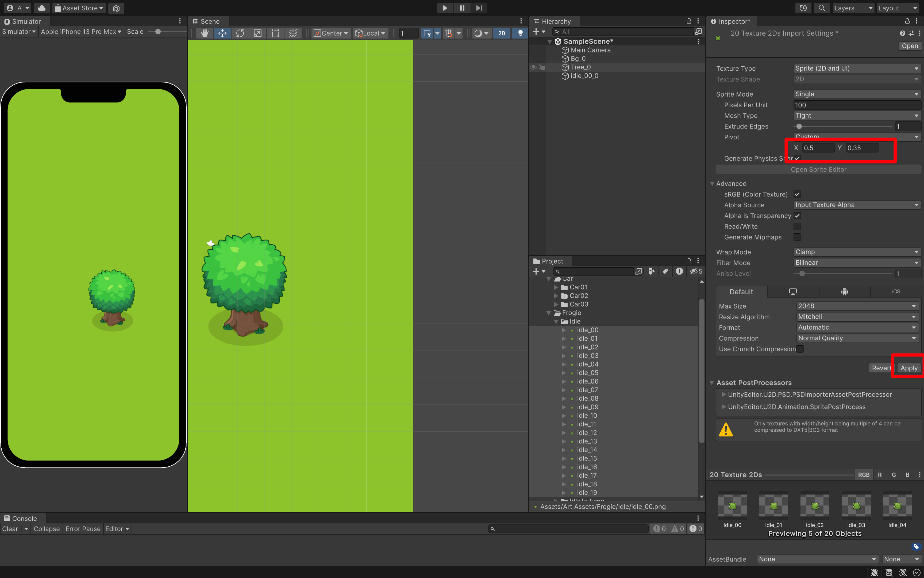
Task: Click the Collapse button in Console
Action: click(x=47, y=529)
